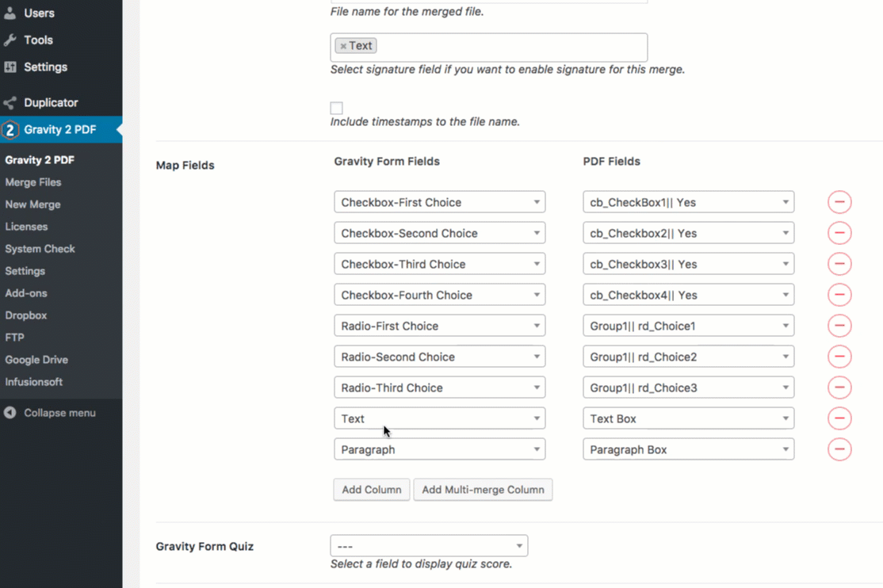Open the Google Drive submenu item
Viewport: 883px width, 588px height.
pos(36,360)
